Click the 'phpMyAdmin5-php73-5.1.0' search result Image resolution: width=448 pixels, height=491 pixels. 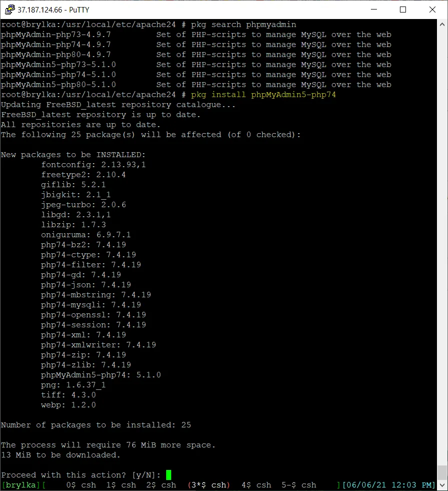[58, 65]
